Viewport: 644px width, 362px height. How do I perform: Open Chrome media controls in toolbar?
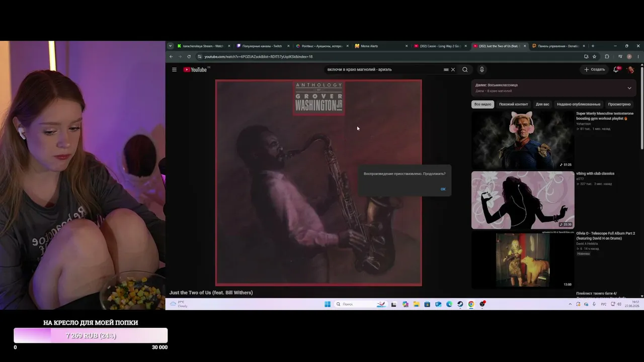click(x=620, y=56)
